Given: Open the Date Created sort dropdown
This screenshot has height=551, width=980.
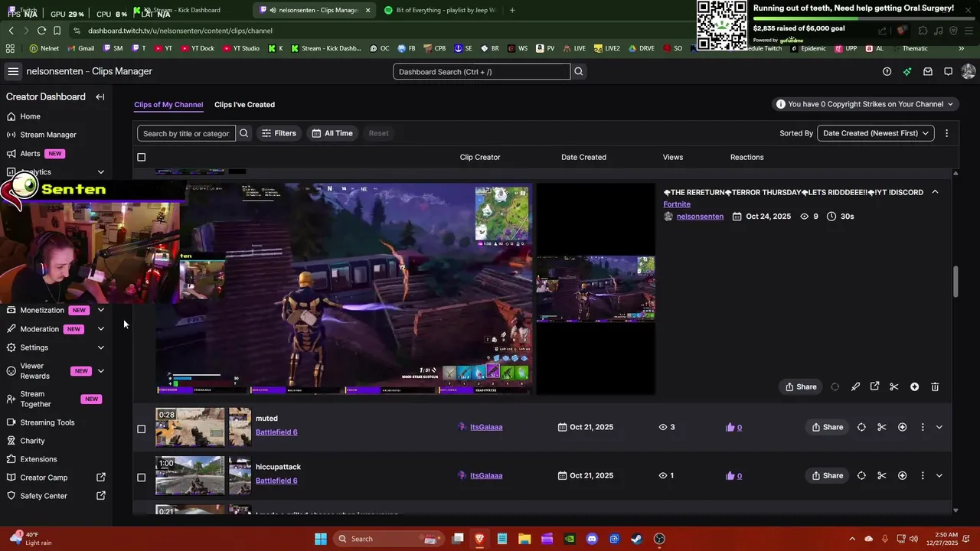Looking at the screenshot, I should pos(876,133).
